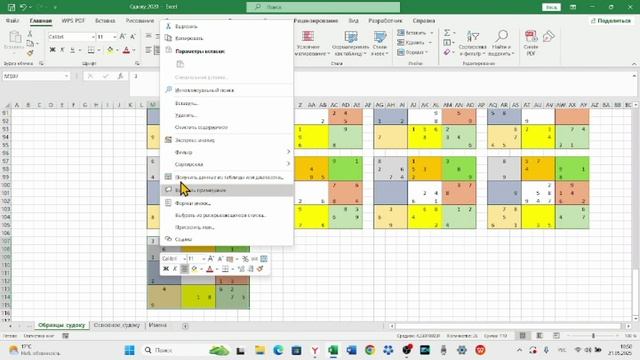
Task: Apply the ribbon yellow fill color bucket
Action: click(x=110, y=50)
